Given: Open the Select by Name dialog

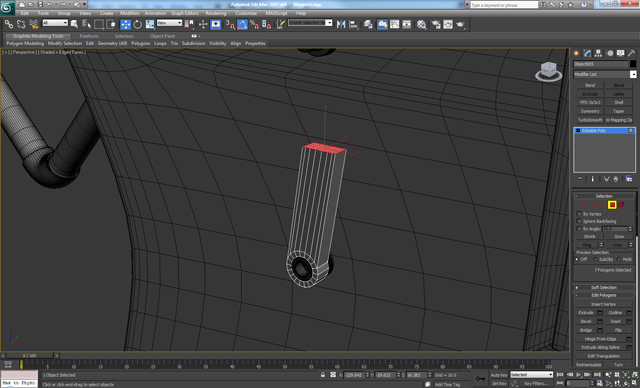Looking at the screenshot, I should [87, 24].
